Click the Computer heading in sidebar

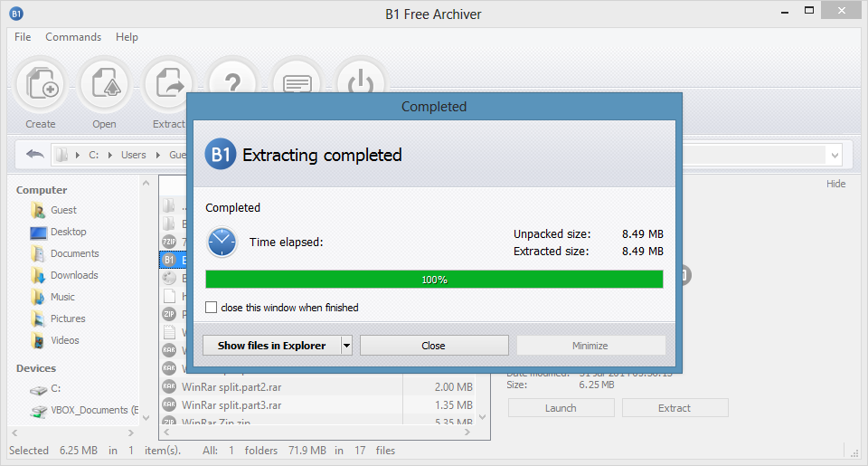click(42, 190)
